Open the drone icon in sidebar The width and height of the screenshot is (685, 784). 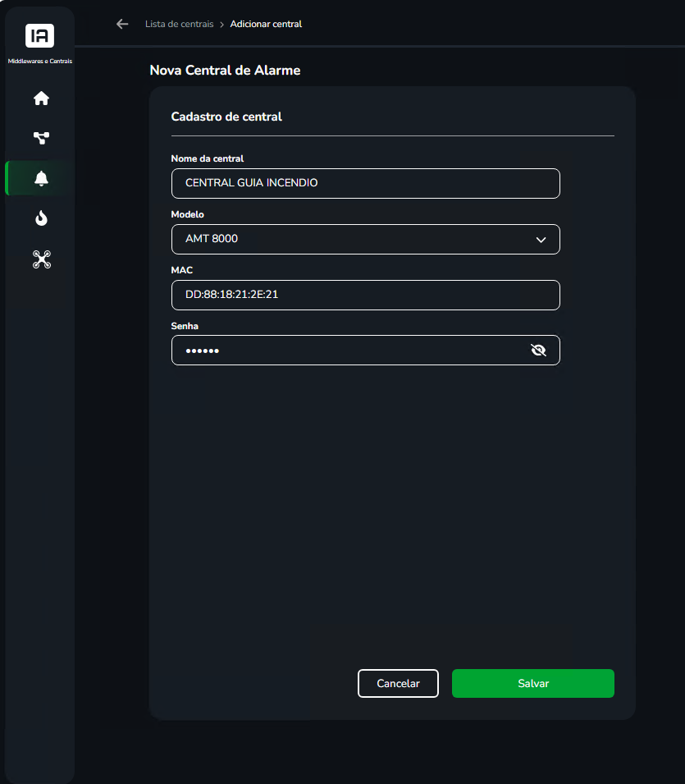(x=42, y=259)
